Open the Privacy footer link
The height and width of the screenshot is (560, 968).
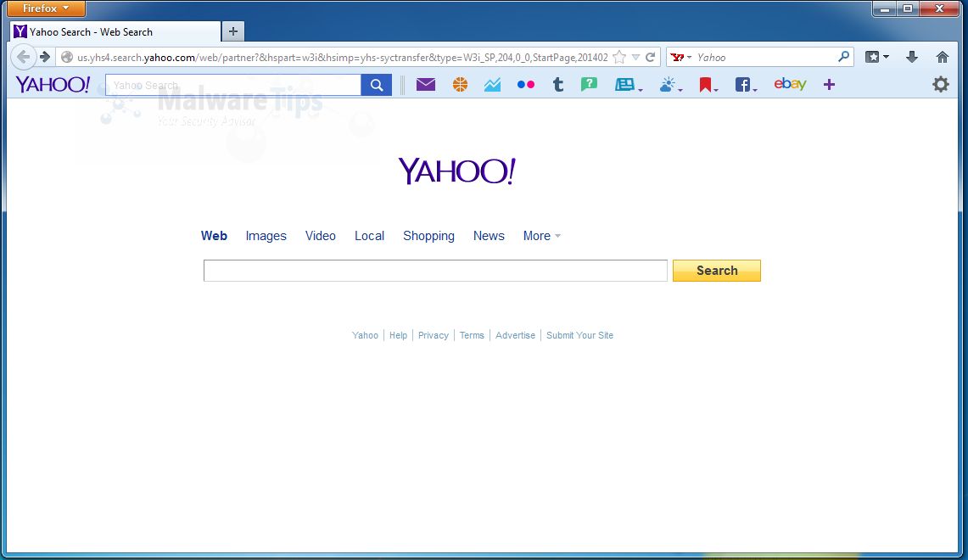[434, 335]
